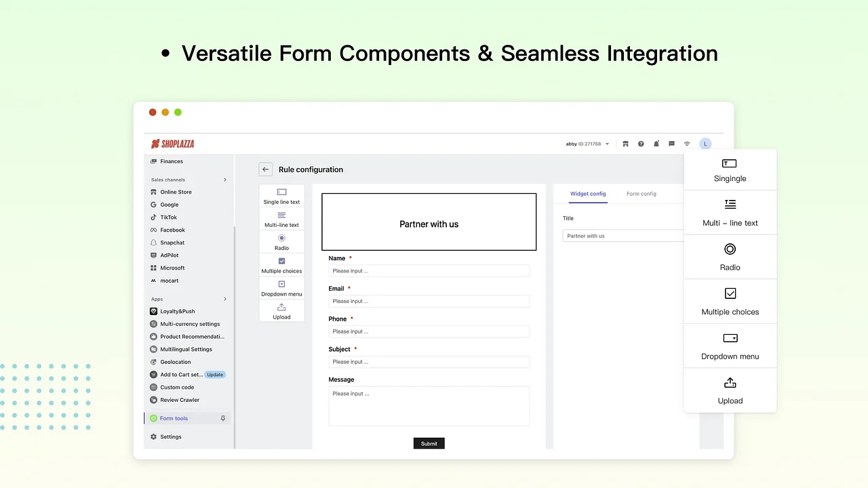This screenshot has width=868, height=488.
Task: Add an Upload component to the form
Action: [x=281, y=312]
